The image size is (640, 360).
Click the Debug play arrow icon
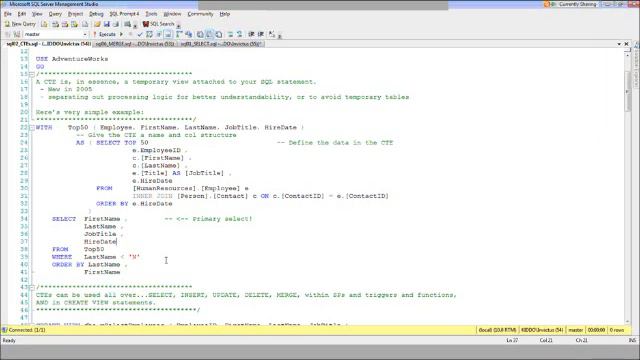tap(121, 34)
